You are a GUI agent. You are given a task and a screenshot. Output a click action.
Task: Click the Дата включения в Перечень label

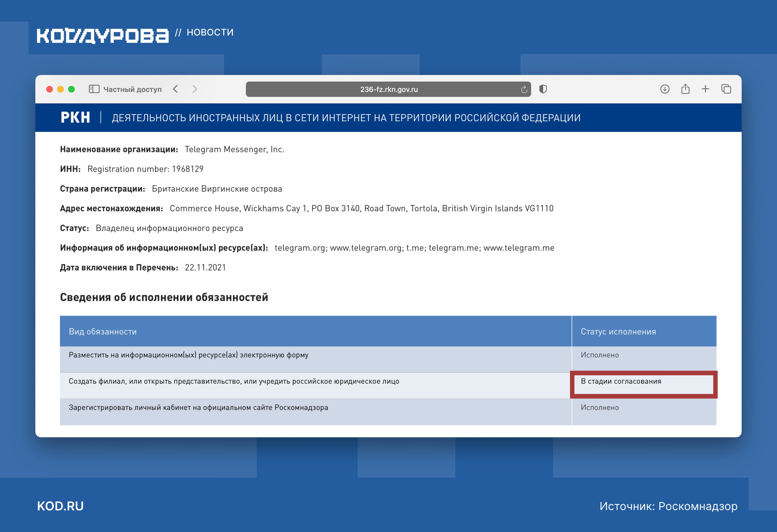(x=119, y=268)
